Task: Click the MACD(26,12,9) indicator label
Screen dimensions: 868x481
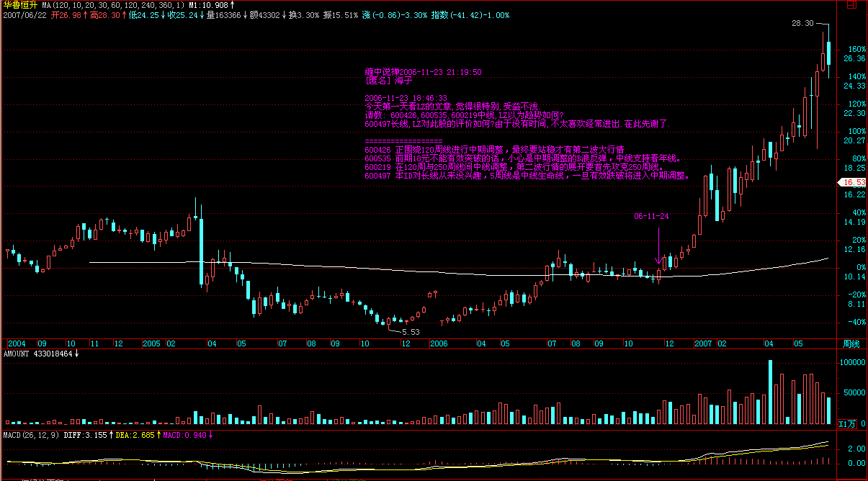Action: coord(30,435)
